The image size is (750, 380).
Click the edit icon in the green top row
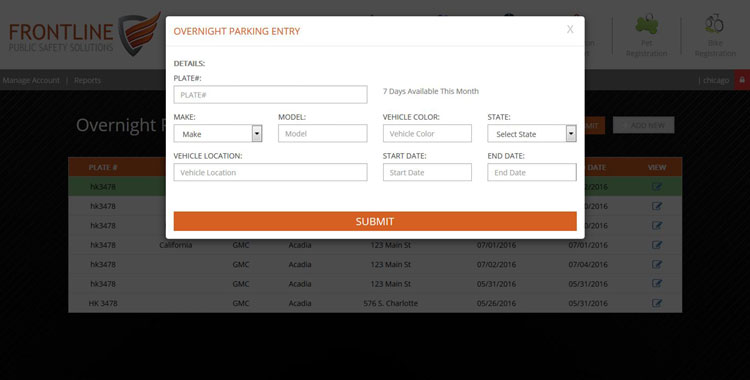(657, 187)
